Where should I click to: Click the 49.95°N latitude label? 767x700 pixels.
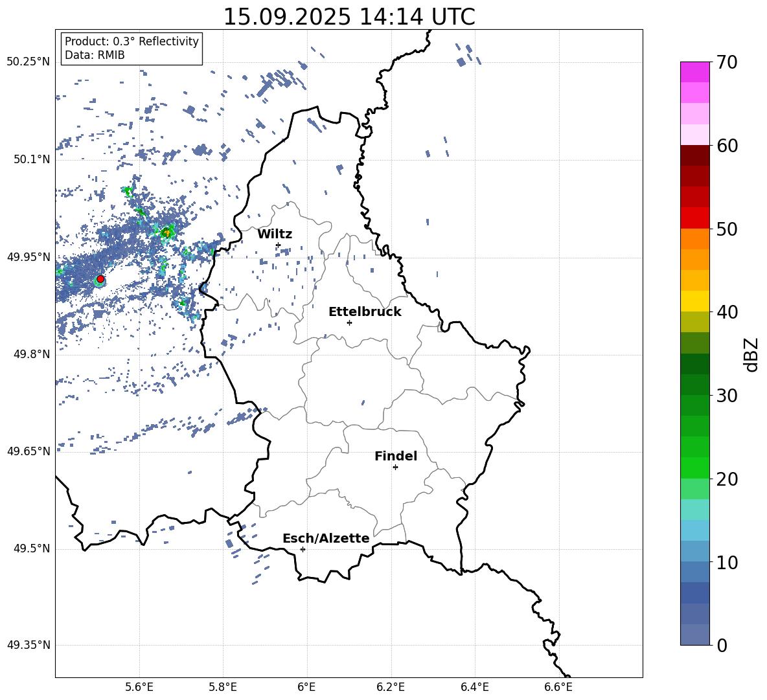point(29,257)
